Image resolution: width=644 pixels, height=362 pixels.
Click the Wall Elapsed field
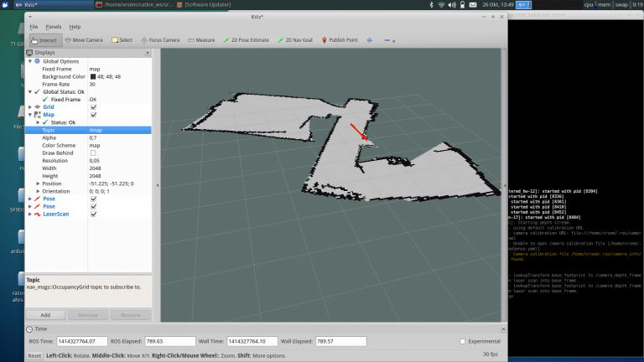pyautogui.click(x=341, y=342)
